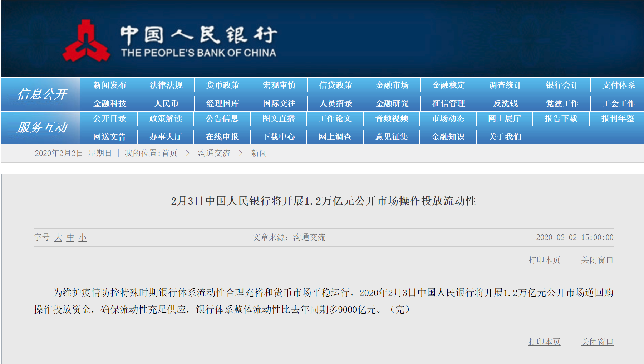Click 沟通交流 breadcrumb link

214,153
